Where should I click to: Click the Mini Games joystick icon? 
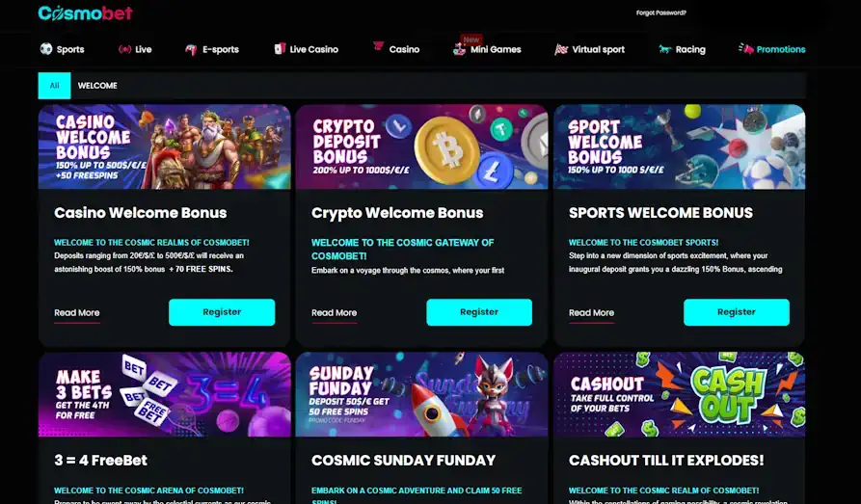click(x=459, y=49)
